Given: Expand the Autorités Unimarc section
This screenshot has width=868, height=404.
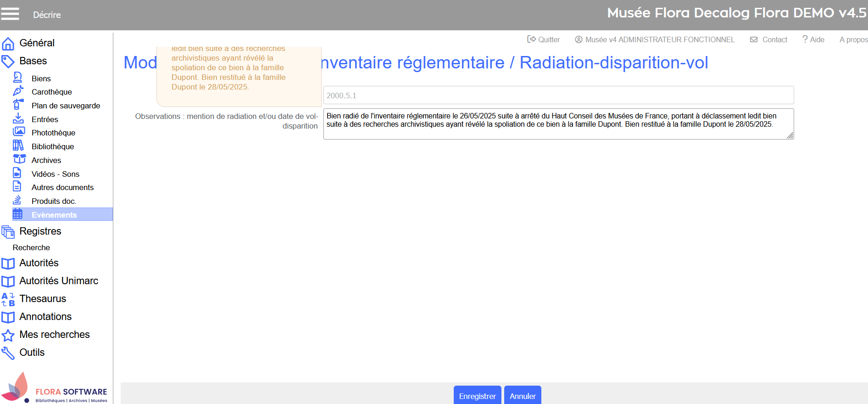Looking at the screenshot, I should (59, 281).
